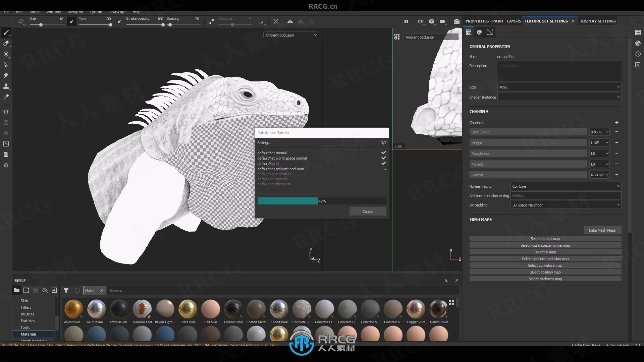The height and width of the screenshot is (362, 644).
Task: Open the Python menu
Action: [96, 12]
